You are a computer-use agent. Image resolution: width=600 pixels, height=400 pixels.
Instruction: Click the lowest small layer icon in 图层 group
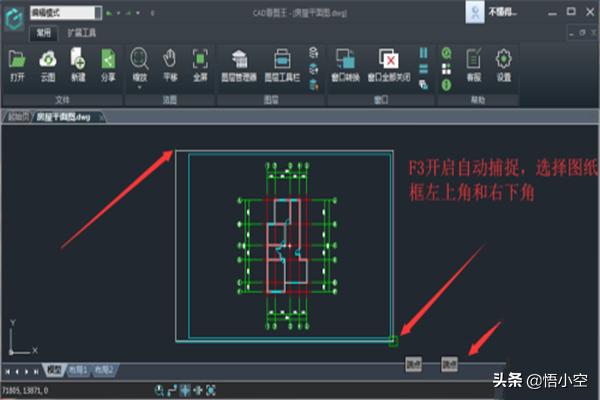[313, 85]
